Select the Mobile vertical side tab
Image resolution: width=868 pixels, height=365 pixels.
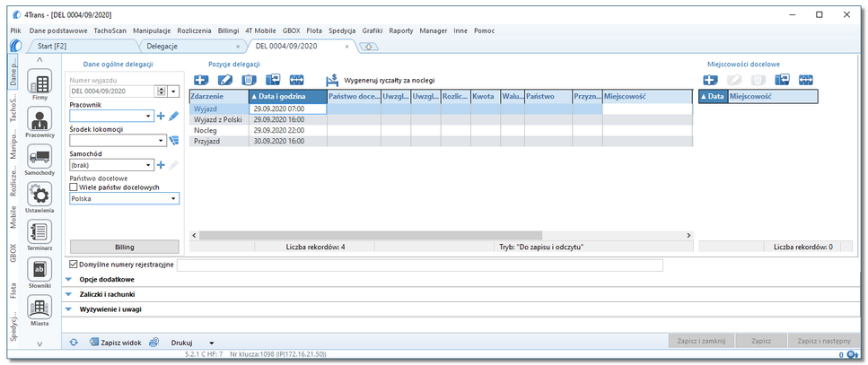[x=13, y=218]
